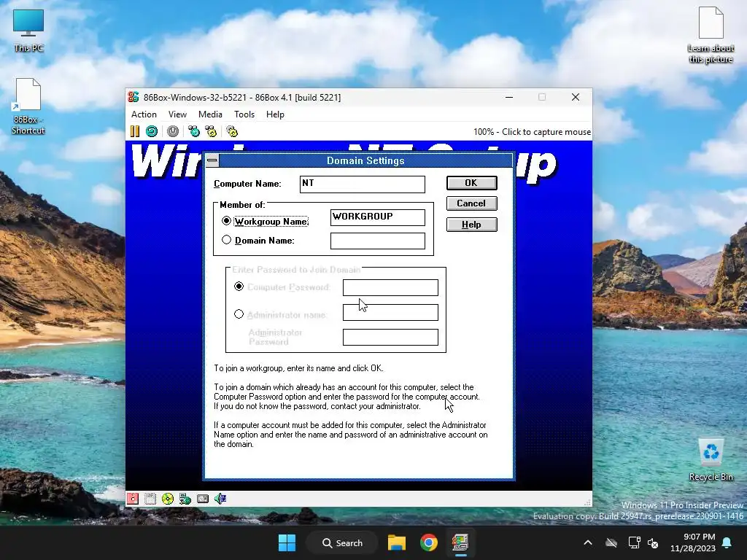Open emulator settings gear icon
Screen dimensions: 747x560
[232, 131]
